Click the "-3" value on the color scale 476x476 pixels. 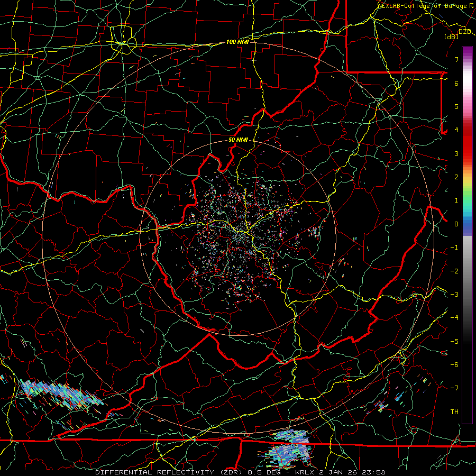coord(454,295)
